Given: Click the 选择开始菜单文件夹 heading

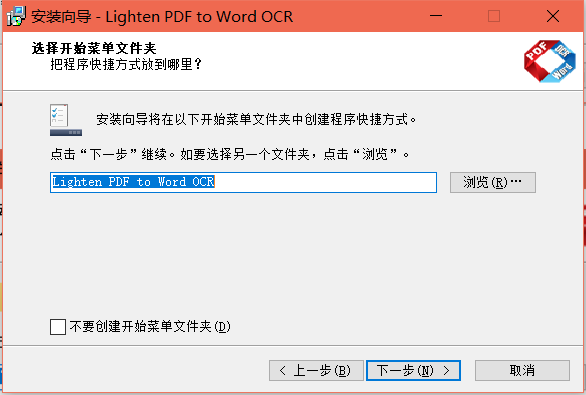Looking at the screenshot, I should pos(94,48).
